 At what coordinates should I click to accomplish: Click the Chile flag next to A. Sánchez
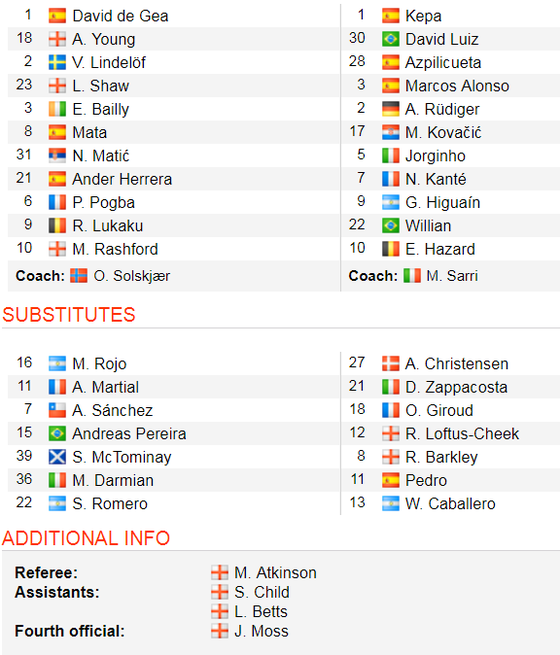coord(57,410)
